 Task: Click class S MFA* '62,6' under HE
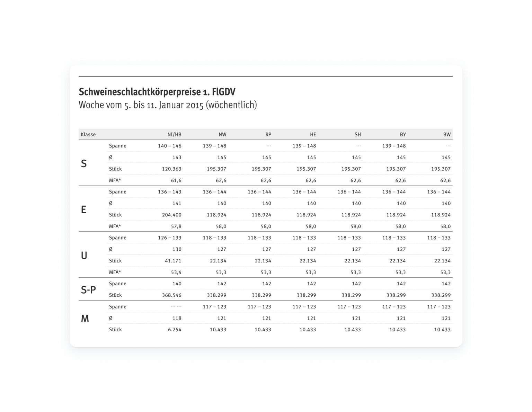(x=311, y=180)
